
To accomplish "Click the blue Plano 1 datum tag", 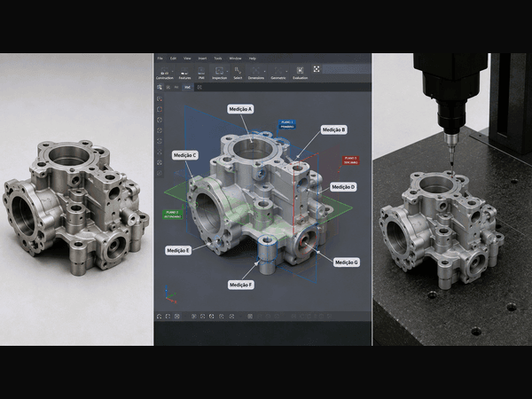I will [287, 124].
